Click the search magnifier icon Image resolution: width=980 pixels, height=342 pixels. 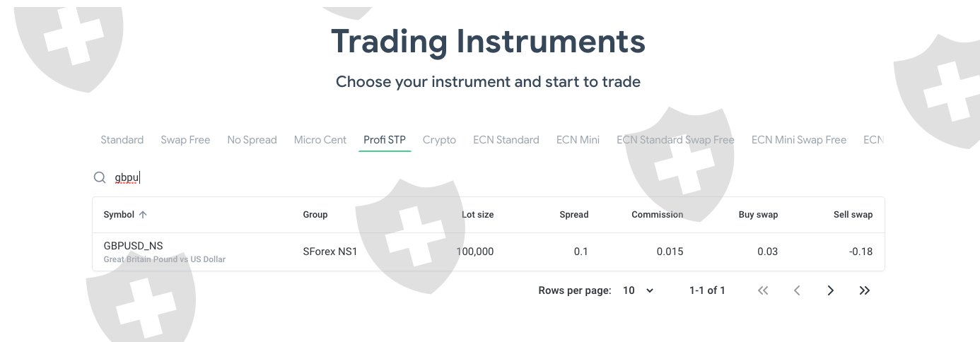(100, 177)
